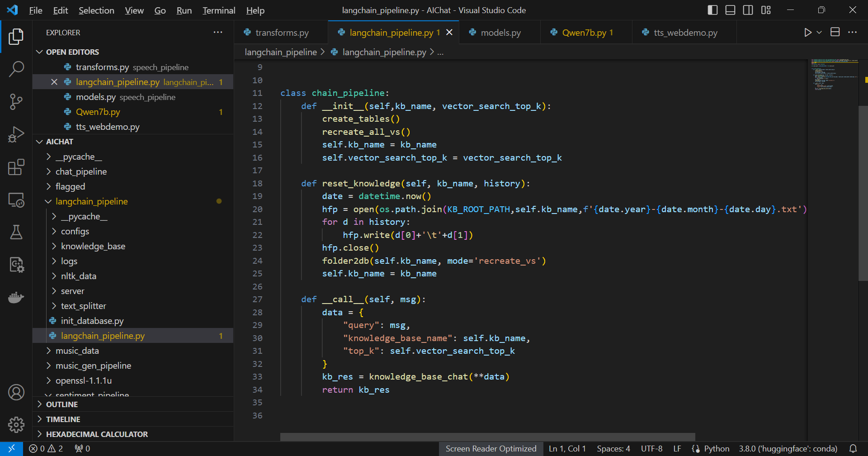Open the Extensions view icon

pyautogui.click(x=16, y=167)
